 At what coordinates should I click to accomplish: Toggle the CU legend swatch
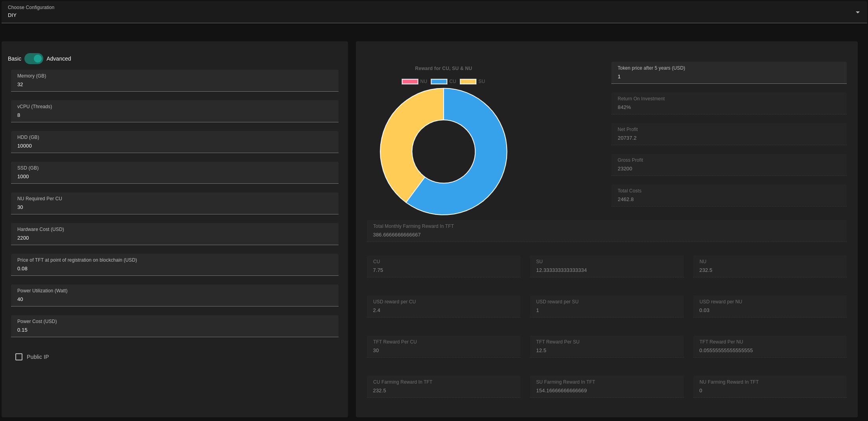pyautogui.click(x=439, y=81)
